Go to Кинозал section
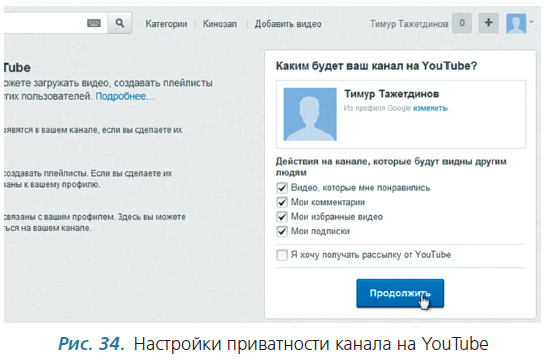548x362 pixels. pyautogui.click(x=220, y=24)
